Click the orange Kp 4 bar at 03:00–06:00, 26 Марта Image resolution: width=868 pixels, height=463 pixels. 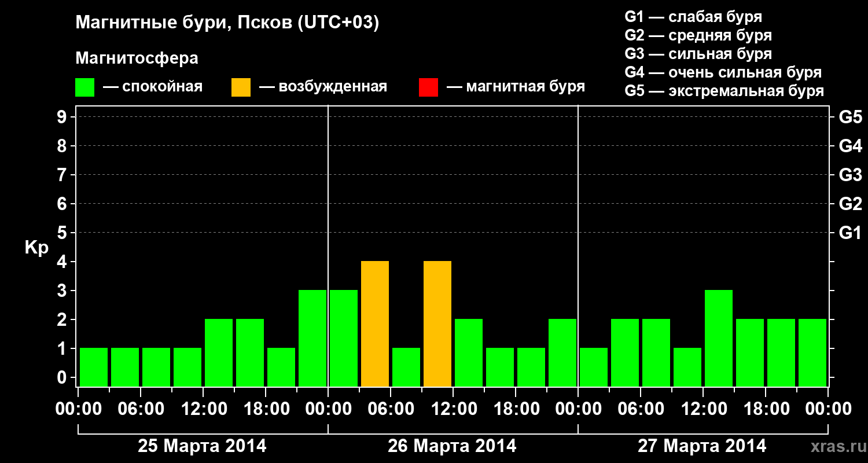[375, 324]
